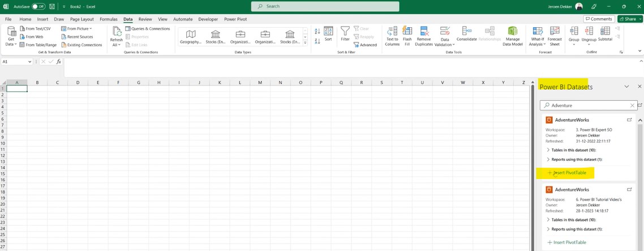The height and width of the screenshot is (251, 644).
Task: Click the Search box in title bar
Action: pyautogui.click(x=325, y=6)
